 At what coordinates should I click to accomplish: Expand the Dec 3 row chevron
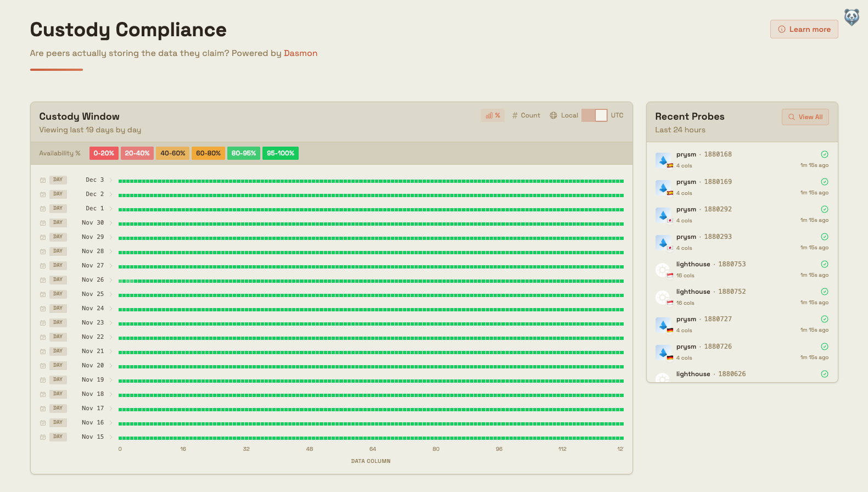(x=111, y=180)
